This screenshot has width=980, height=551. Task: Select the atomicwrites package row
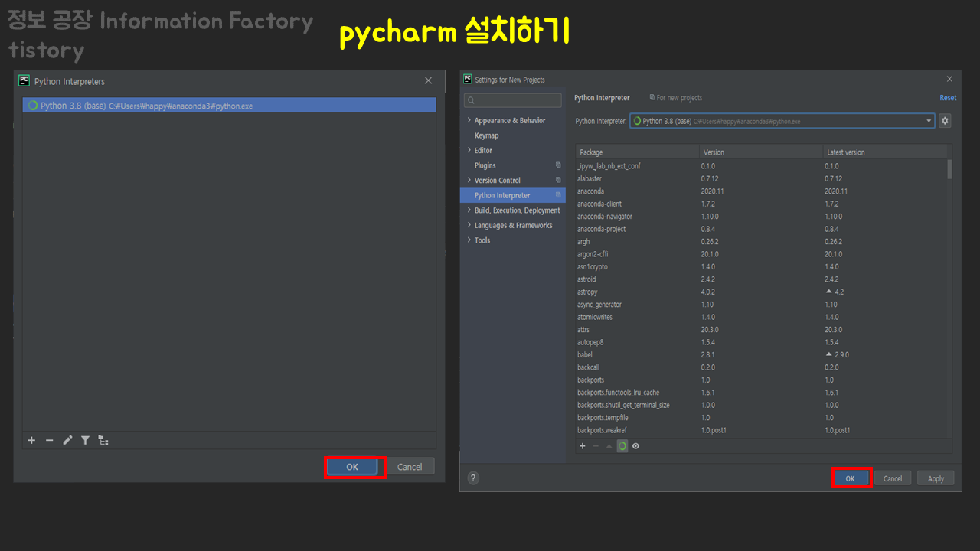point(762,317)
